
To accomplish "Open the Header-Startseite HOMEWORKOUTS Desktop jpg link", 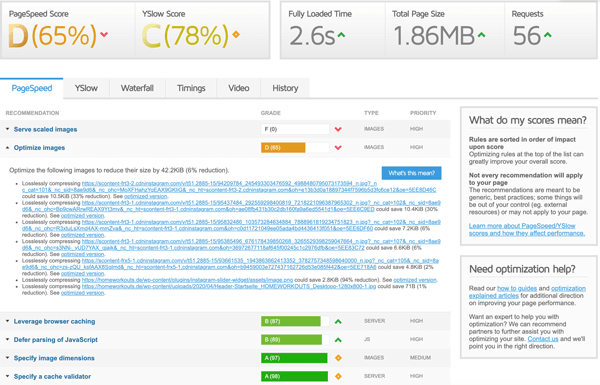I will [229, 287].
